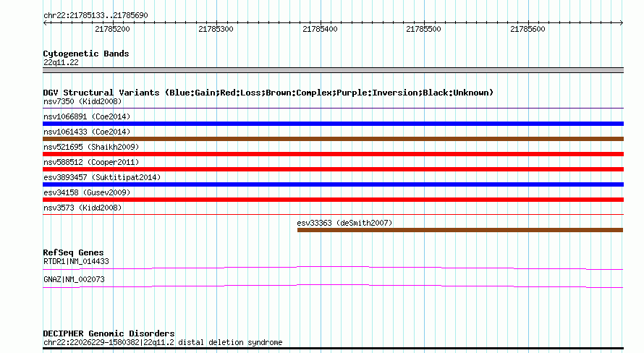Click the RTDR1|NM_014433 gene label

point(76,261)
